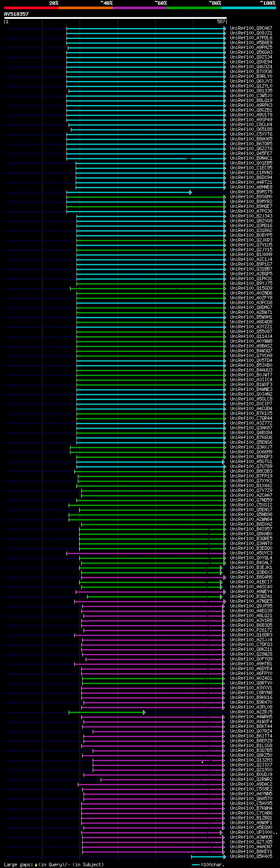This screenshot has width=280, height=868.
Task: Click arrowhead of the short B9MST5 alignment
Action: pyautogui.click(x=191, y=192)
